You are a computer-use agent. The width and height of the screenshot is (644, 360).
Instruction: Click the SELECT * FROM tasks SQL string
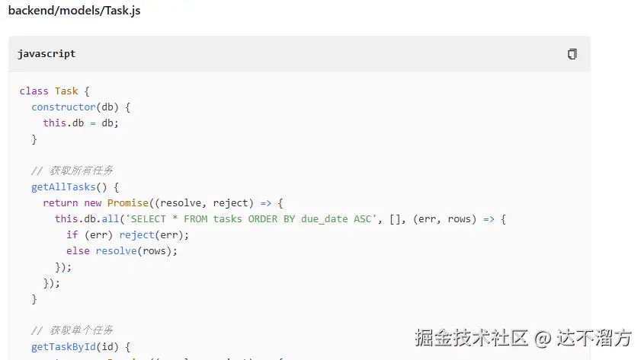(x=251, y=219)
